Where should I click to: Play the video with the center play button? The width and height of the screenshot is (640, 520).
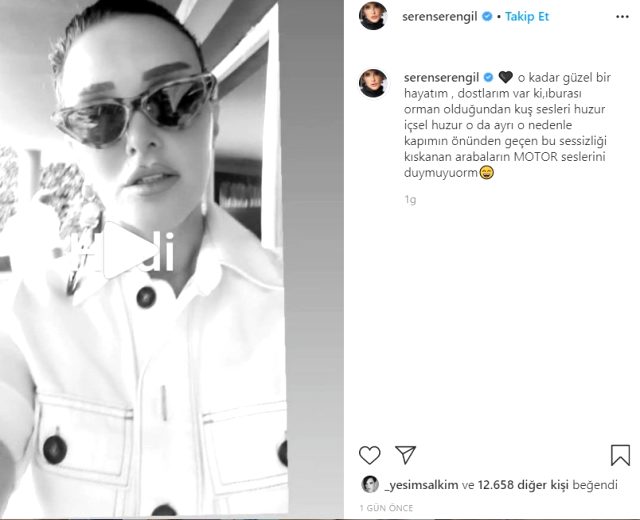pyautogui.click(x=124, y=252)
